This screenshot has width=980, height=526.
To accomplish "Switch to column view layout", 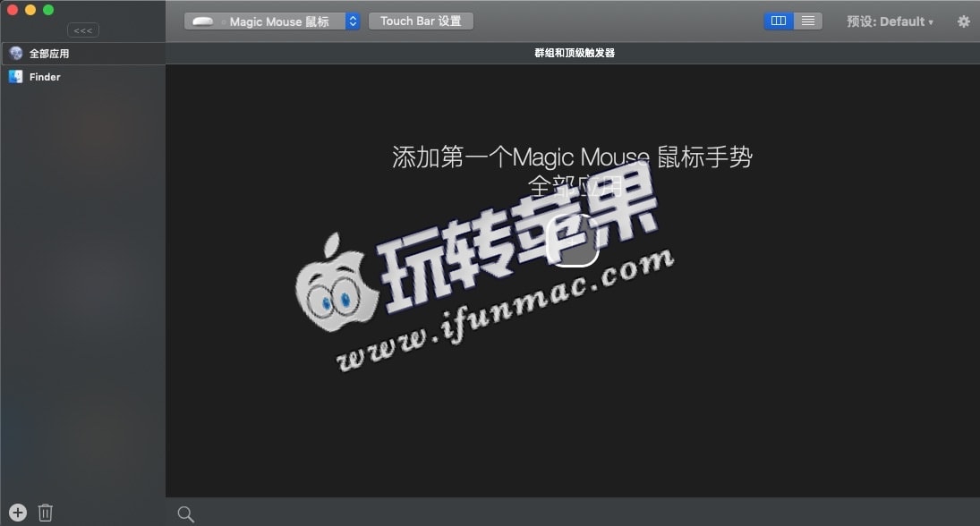I will tap(778, 21).
